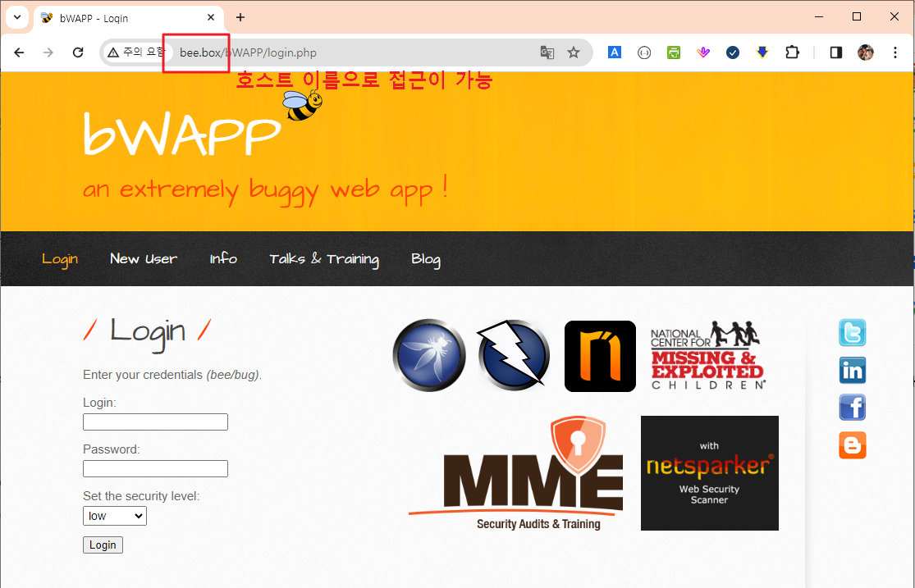Open the tab search dropdown chevron
This screenshot has height=588, width=915.
click(17, 17)
